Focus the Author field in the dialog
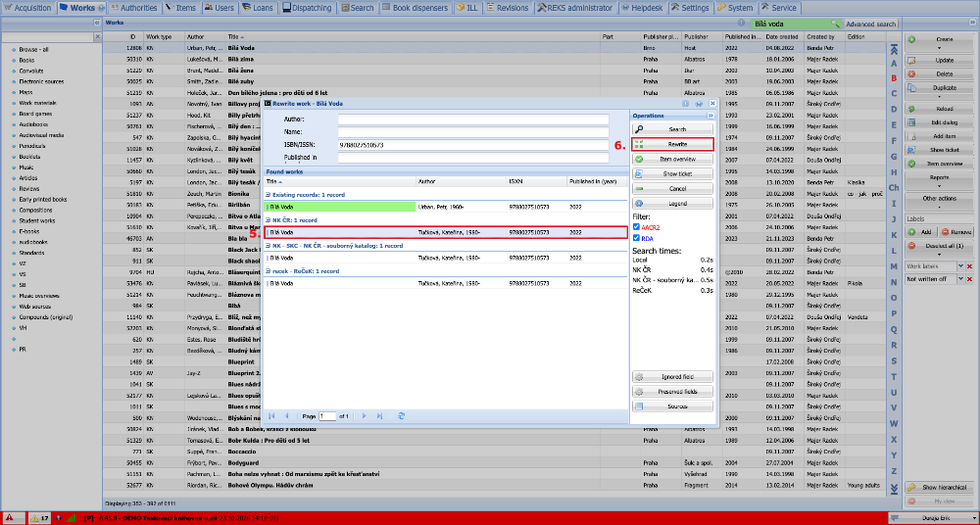Image resolution: width=980 pixels, height=525 pixels. (x=473, y=119)
